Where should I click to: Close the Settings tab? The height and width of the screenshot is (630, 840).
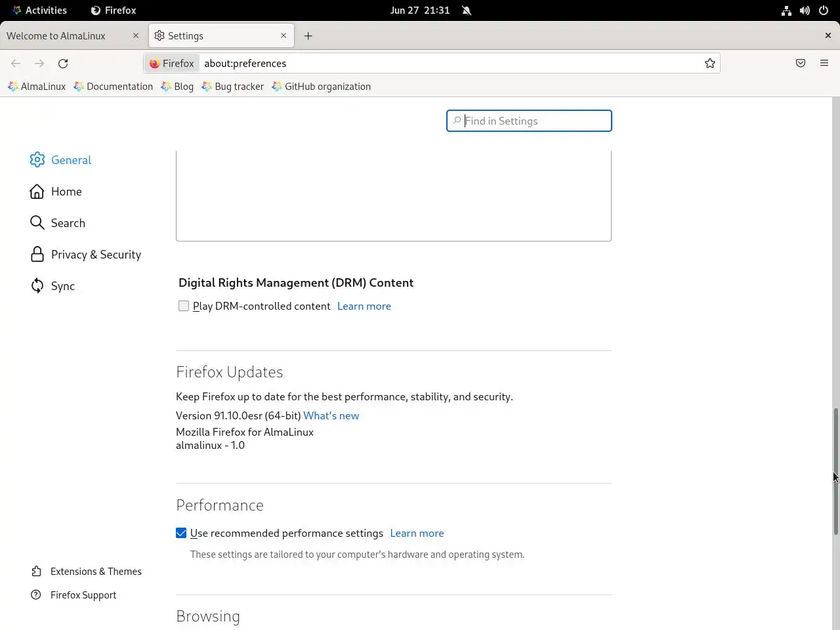[x=283, y=36]
